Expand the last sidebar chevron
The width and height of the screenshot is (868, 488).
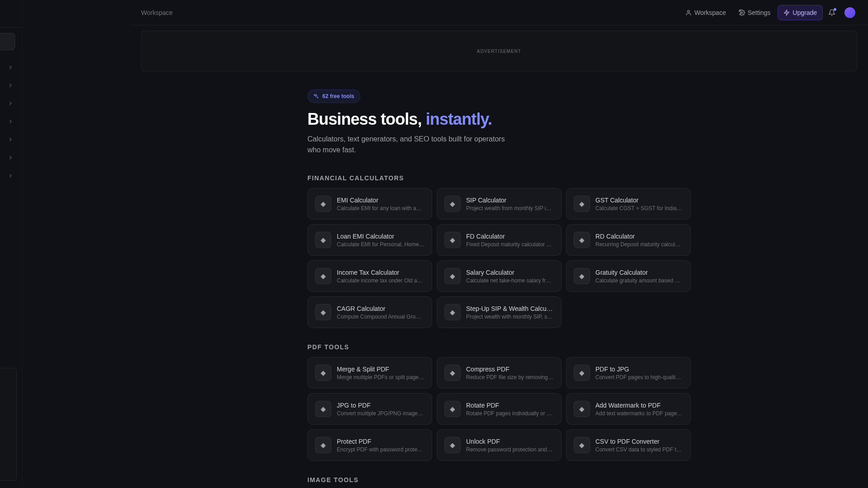10,176
